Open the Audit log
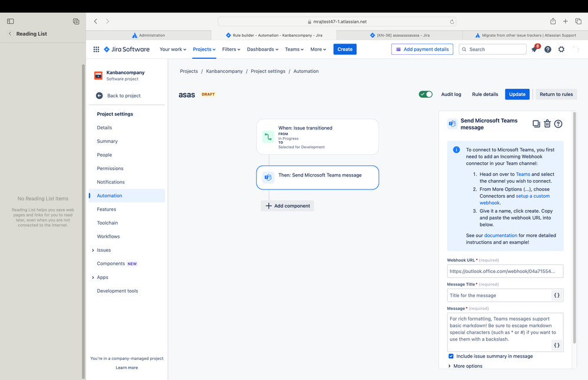This screenshot has width=588, height=380. (451, 94)
